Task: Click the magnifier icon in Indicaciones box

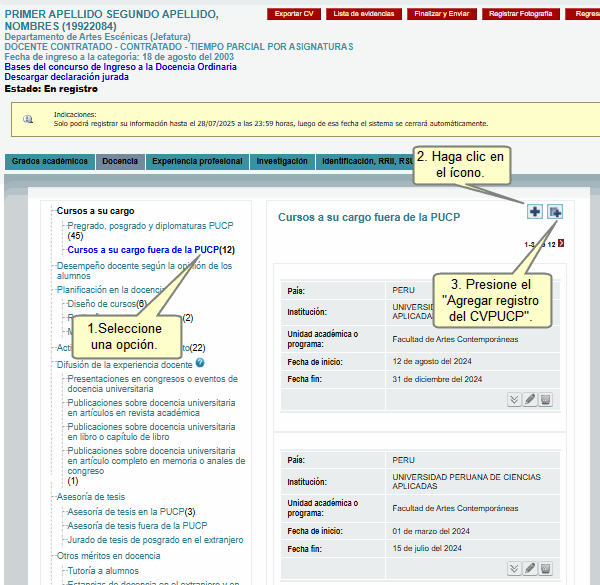Action: pos(28,119)
